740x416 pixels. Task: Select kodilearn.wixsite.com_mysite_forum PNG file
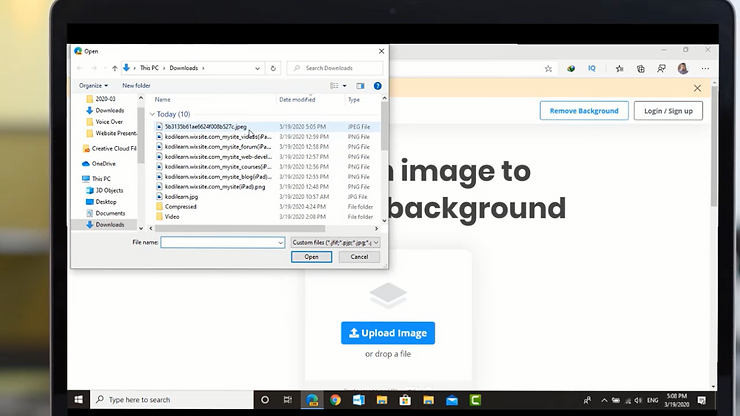218,146
